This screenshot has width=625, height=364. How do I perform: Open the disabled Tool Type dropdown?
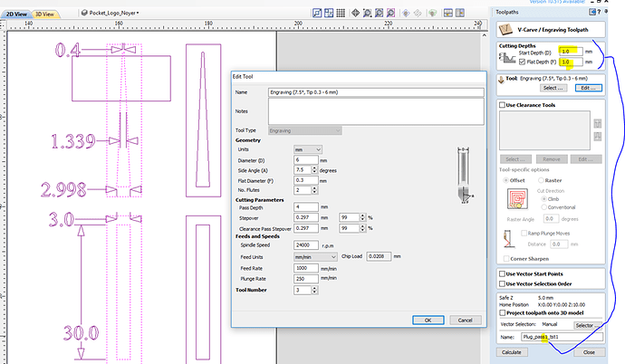point(305,130)
